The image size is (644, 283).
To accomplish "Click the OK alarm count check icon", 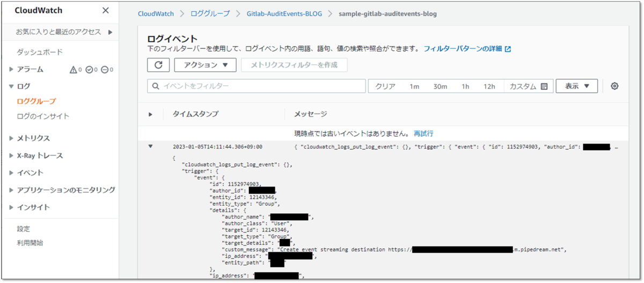I will click(x=89, y=70).
